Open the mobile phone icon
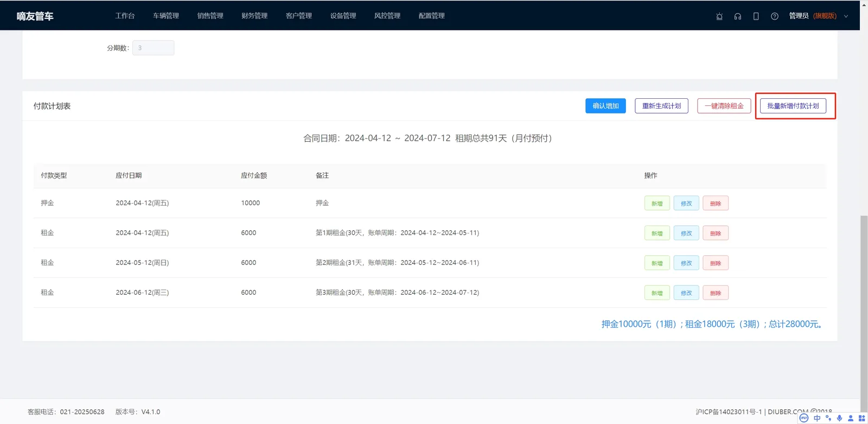 756,16
